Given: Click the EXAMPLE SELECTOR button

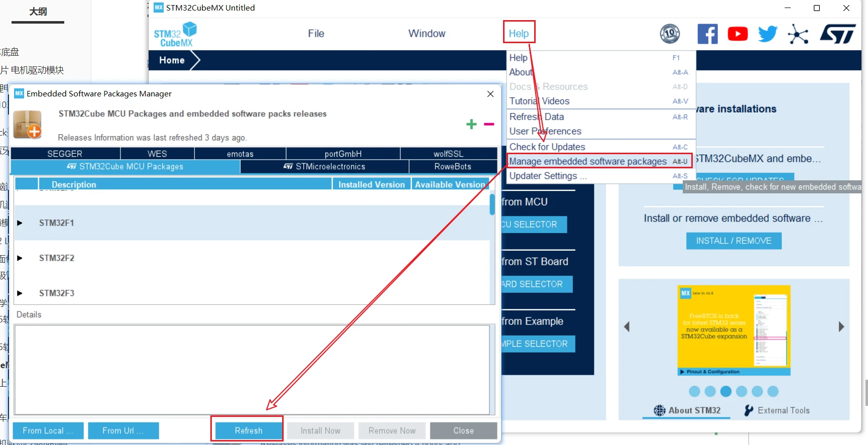Looking at the screenshot, I should click(538, 344).
